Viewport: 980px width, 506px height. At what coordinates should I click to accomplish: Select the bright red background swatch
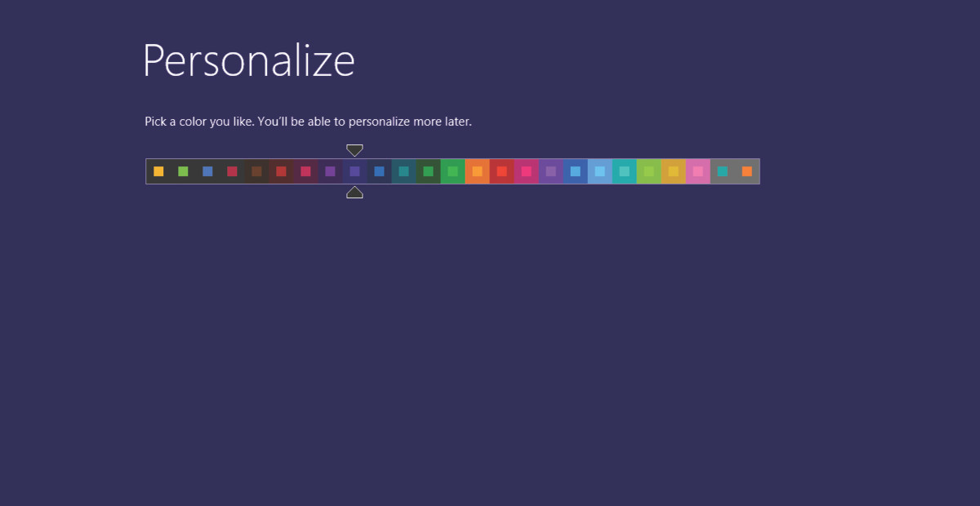tap(501, 171)
